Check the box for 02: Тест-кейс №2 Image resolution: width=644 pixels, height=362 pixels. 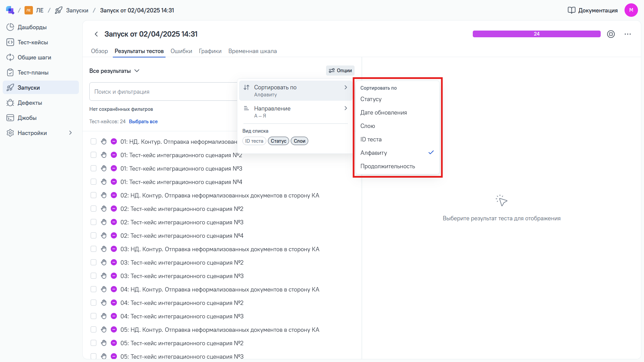94,209
